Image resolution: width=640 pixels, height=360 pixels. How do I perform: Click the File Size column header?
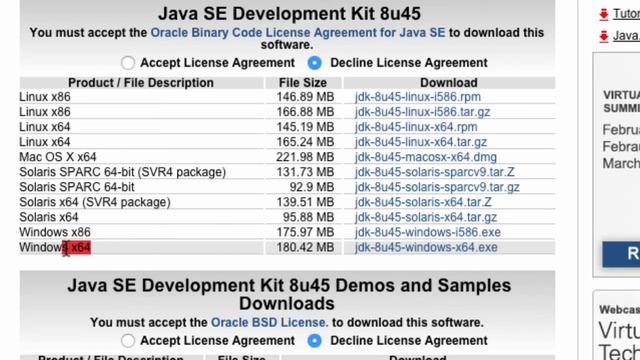click(303, 83)
